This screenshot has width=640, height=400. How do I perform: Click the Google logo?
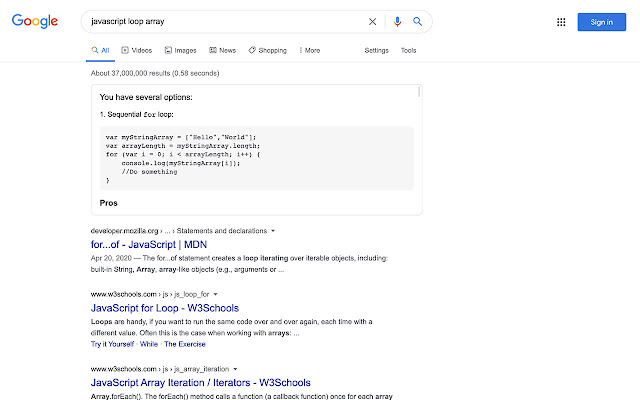click(35, 21)
